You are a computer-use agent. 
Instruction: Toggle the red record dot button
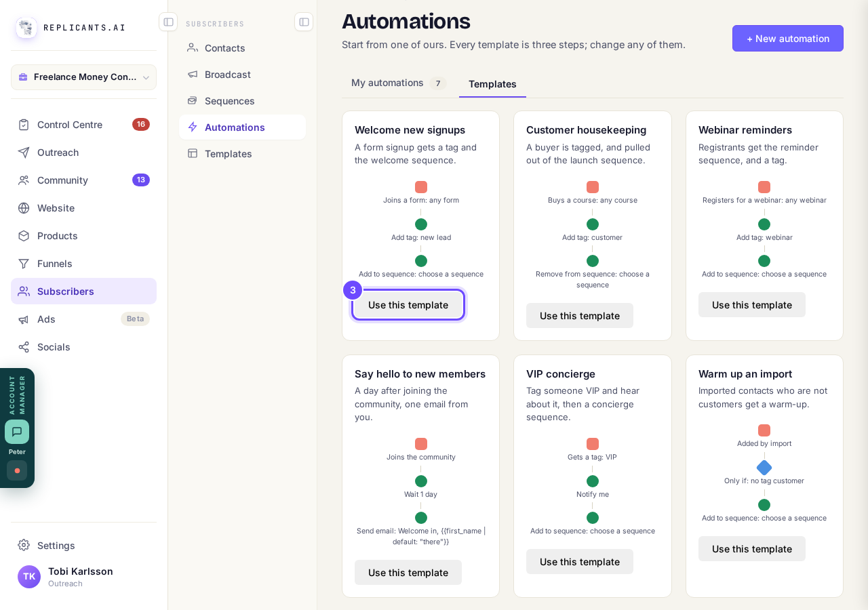tap(17, 470)
